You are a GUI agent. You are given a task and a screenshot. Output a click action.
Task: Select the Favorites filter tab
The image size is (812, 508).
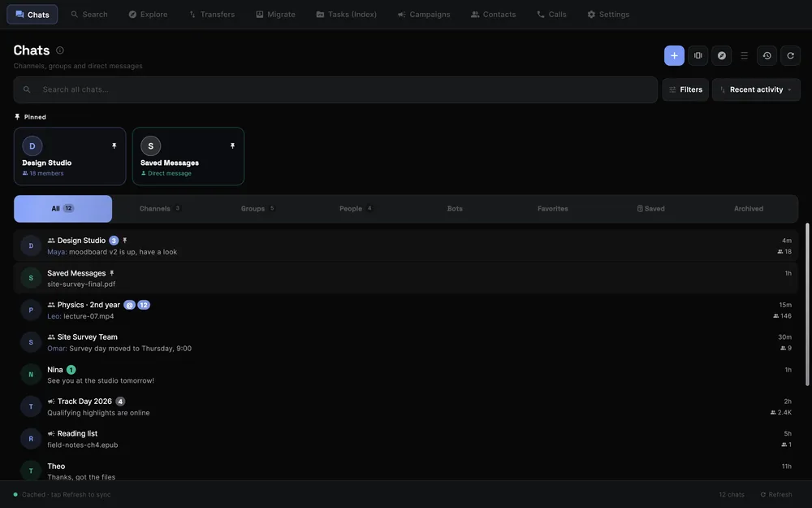[552, 209]
